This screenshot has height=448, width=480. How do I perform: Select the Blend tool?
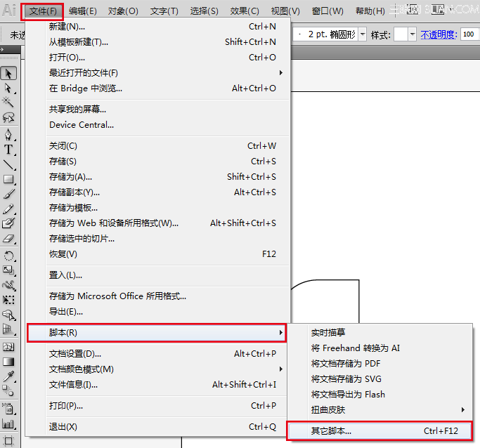[x=8, y=391]
